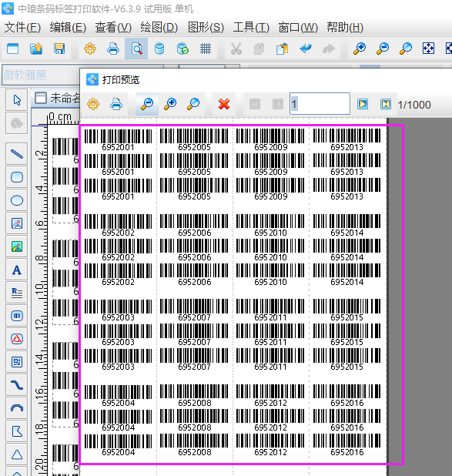
Task: Jump to last preview page
Action: (x=386, y=104)
